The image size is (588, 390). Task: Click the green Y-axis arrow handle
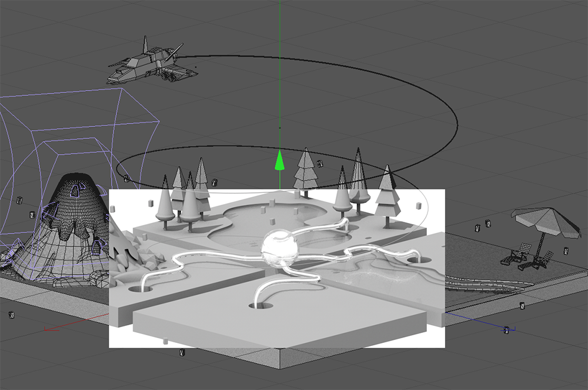pos(279,161)
